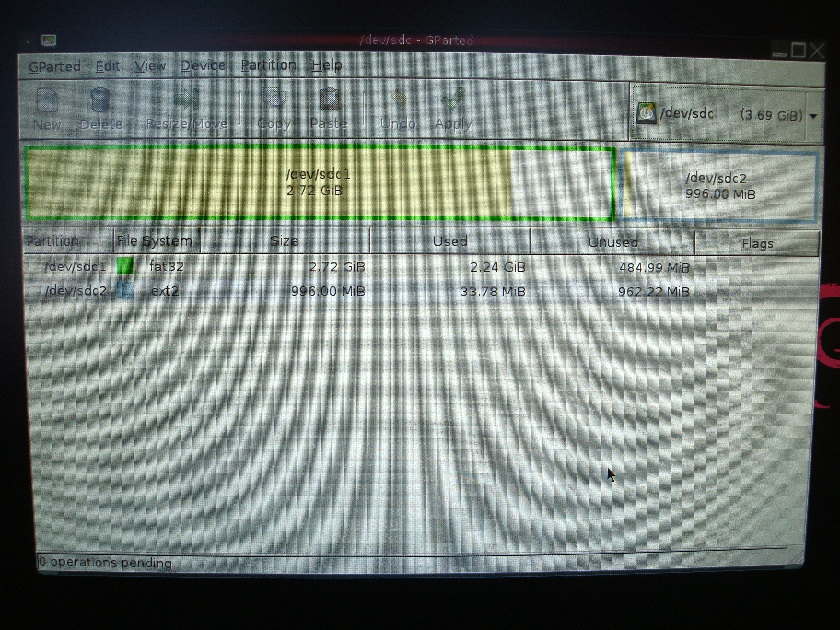Viewport: 840px width, 630px height.
Task: Open the View menu
Action: coord(150,66)
